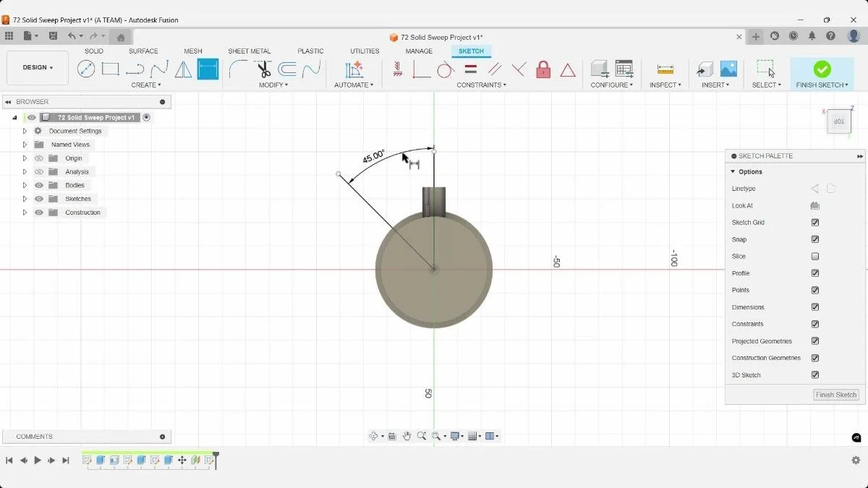Click the FINISH SKETCH green checkmark
The height and width of the screenshot is (488, 868).
pyautogui.click(x=822, y=69)
